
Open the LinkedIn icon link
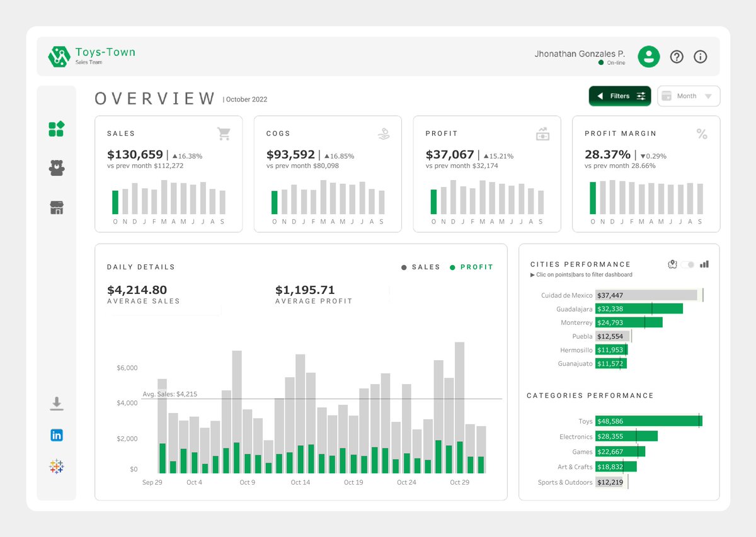pos(57,435)
